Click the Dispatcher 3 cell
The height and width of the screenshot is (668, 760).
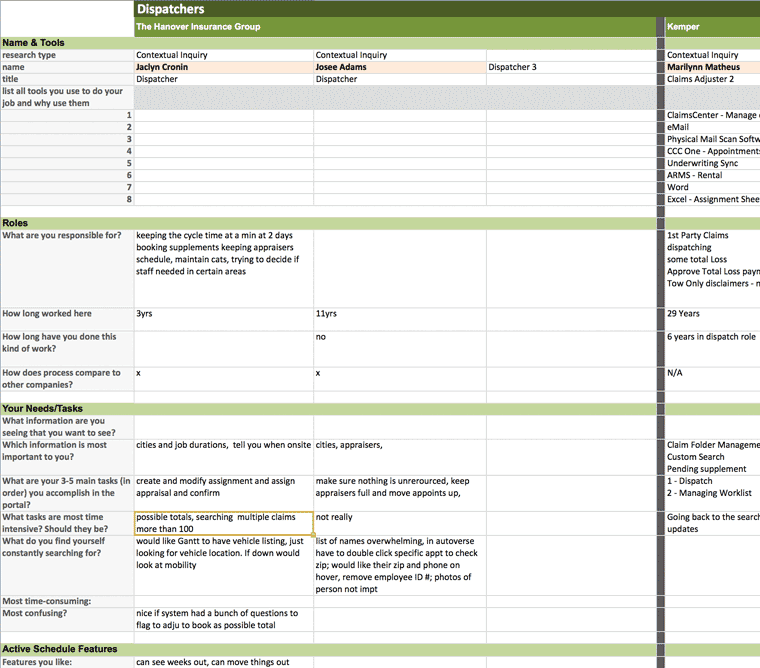[571, 67]
